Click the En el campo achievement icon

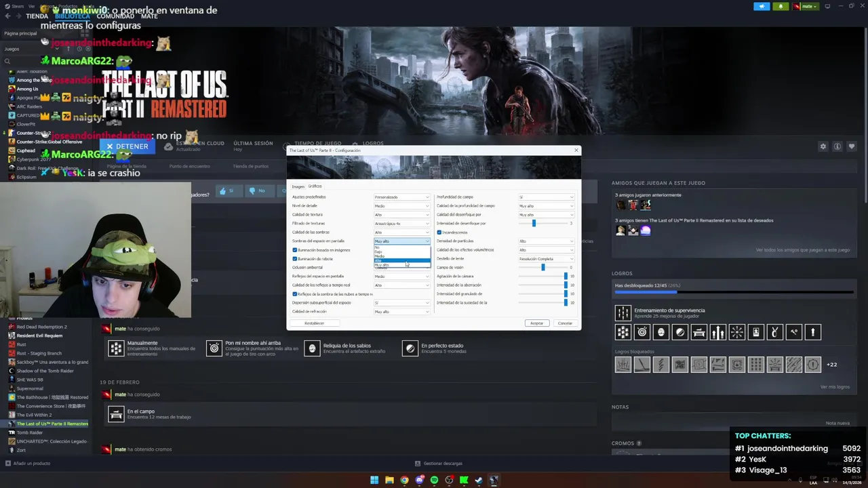(117, 414)
